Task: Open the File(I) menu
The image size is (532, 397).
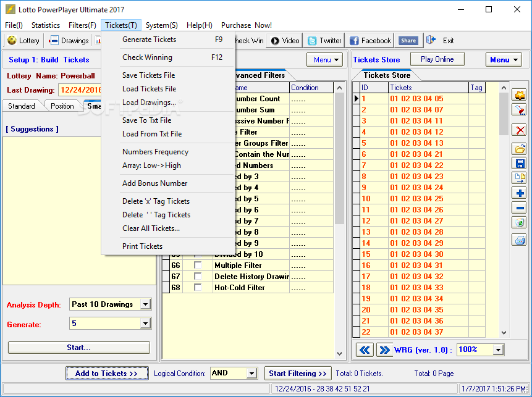Action: click(14, 25)
